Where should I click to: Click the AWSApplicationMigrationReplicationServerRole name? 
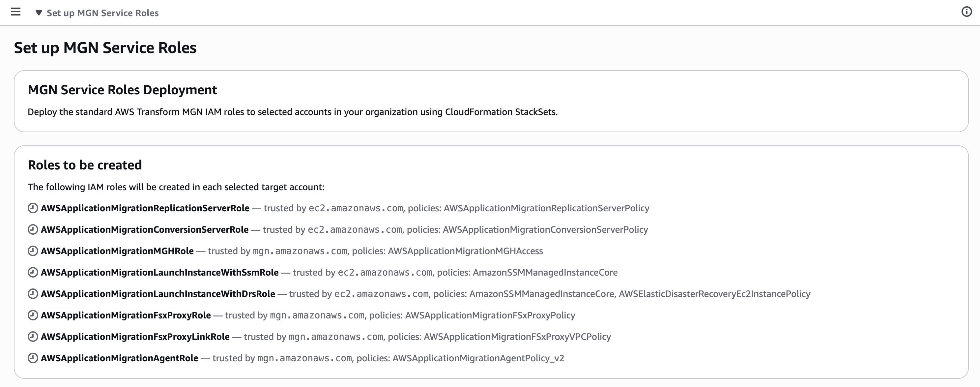pos(145,208)
